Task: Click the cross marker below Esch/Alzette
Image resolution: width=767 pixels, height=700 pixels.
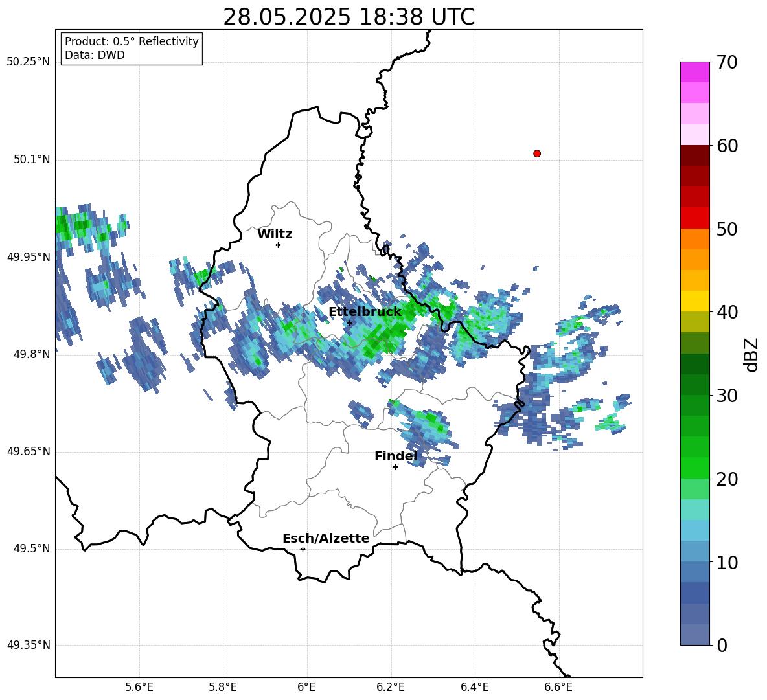Action: 303,549
